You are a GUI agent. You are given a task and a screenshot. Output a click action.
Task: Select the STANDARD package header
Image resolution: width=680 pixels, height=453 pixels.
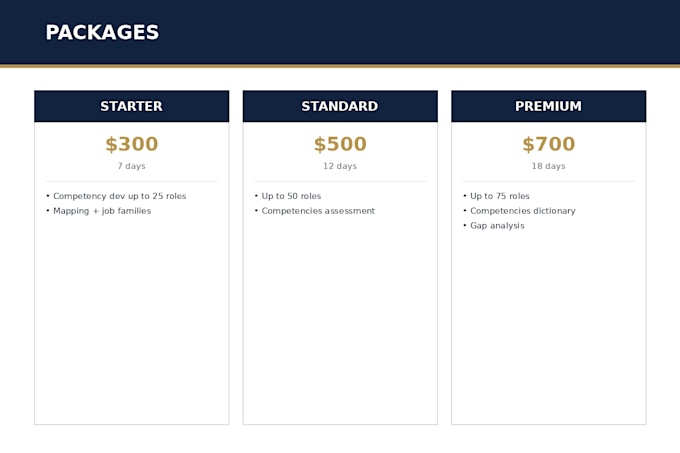pos(340,106)
